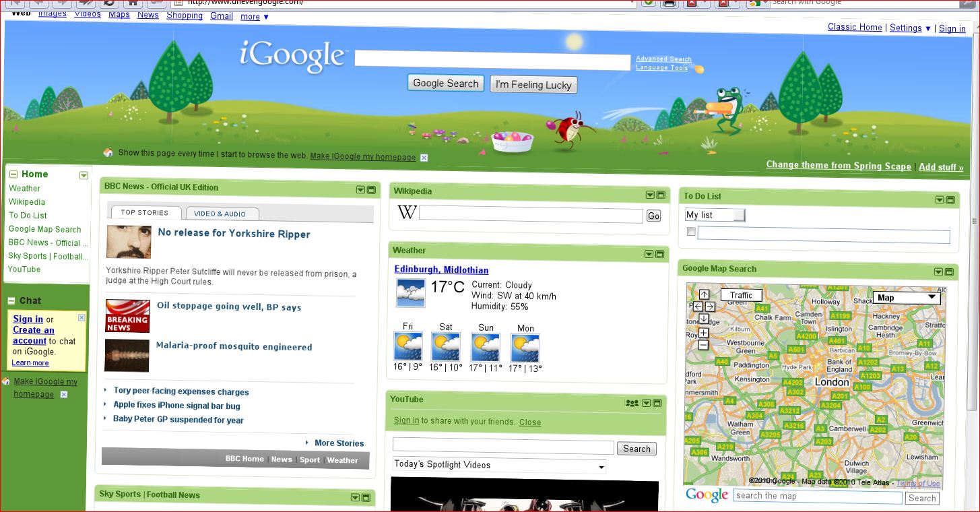Viewport: 980px width, 512px height.
Task: Zoom out of the map with minus
Action: (x=704, y=345)
